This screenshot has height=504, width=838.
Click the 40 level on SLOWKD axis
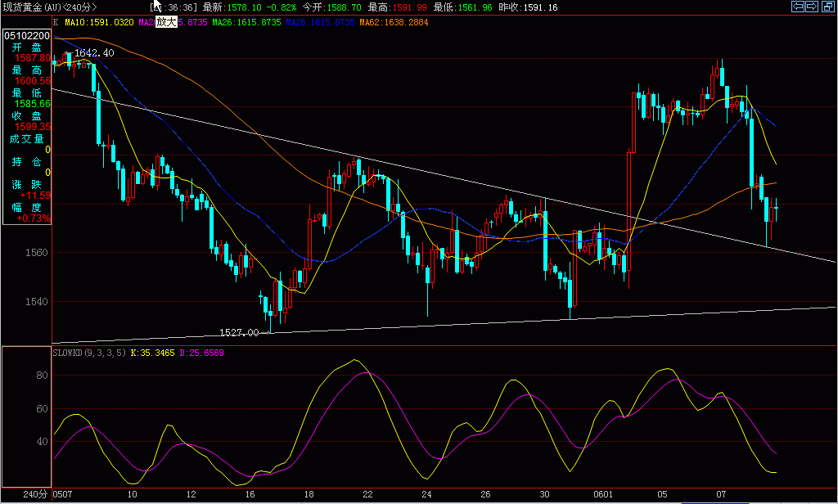pos(42,442)
